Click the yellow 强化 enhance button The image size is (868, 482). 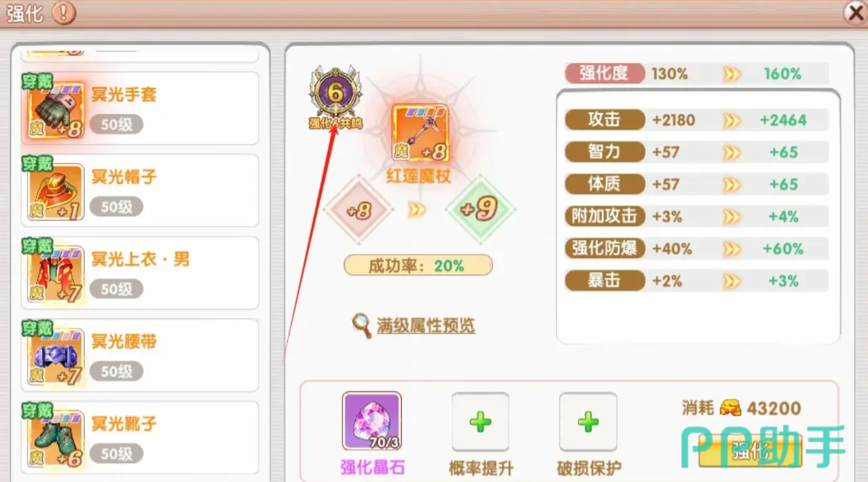[751, 451]
